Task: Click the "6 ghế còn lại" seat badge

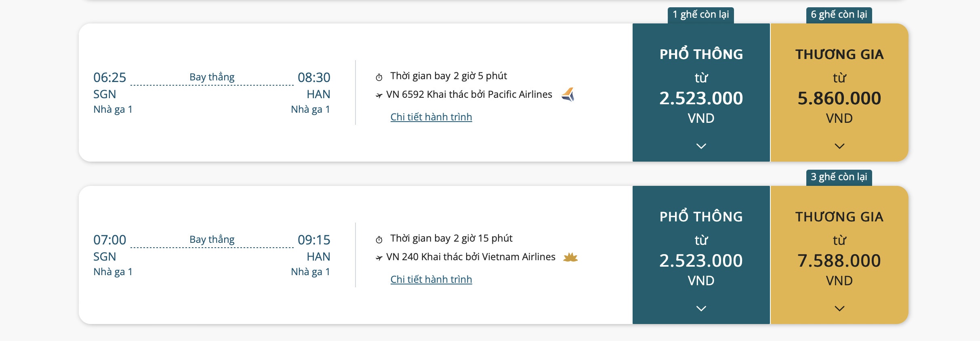Action: [x=839, y=15]
